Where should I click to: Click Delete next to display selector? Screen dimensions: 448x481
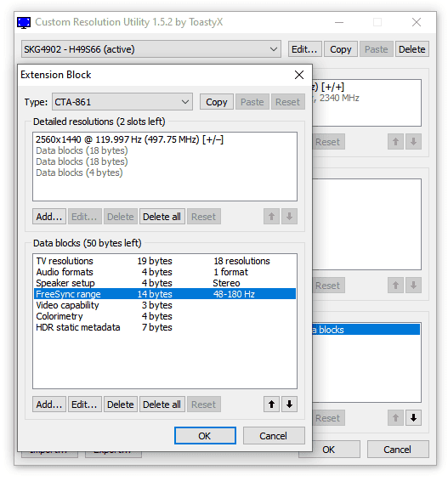point(411,49)
